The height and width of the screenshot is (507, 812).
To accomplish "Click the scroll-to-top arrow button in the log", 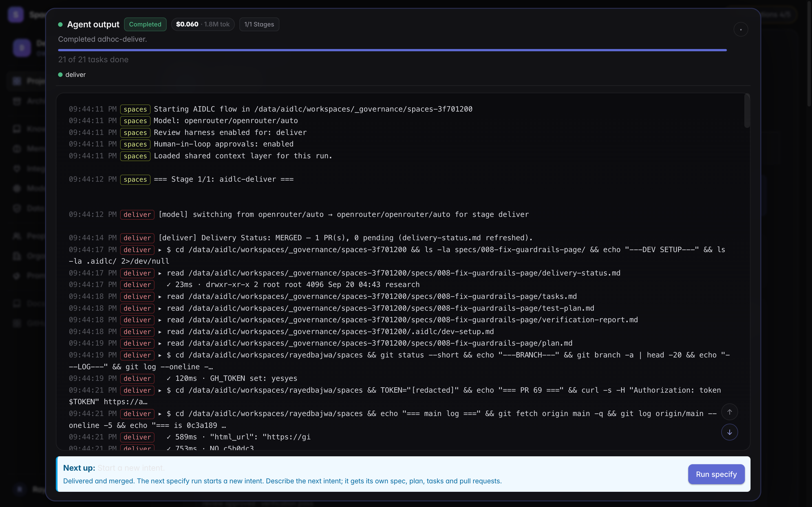I will [x=729, y=412].
